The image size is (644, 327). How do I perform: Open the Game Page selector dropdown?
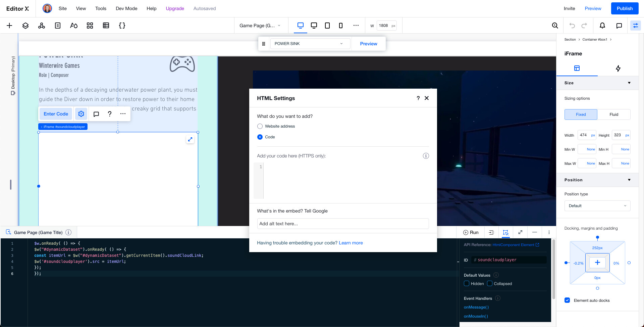(260, 26)
